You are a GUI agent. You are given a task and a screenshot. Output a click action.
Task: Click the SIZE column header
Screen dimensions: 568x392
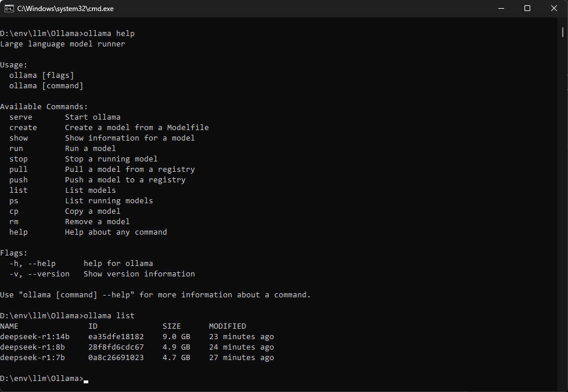tap(172, 326)
